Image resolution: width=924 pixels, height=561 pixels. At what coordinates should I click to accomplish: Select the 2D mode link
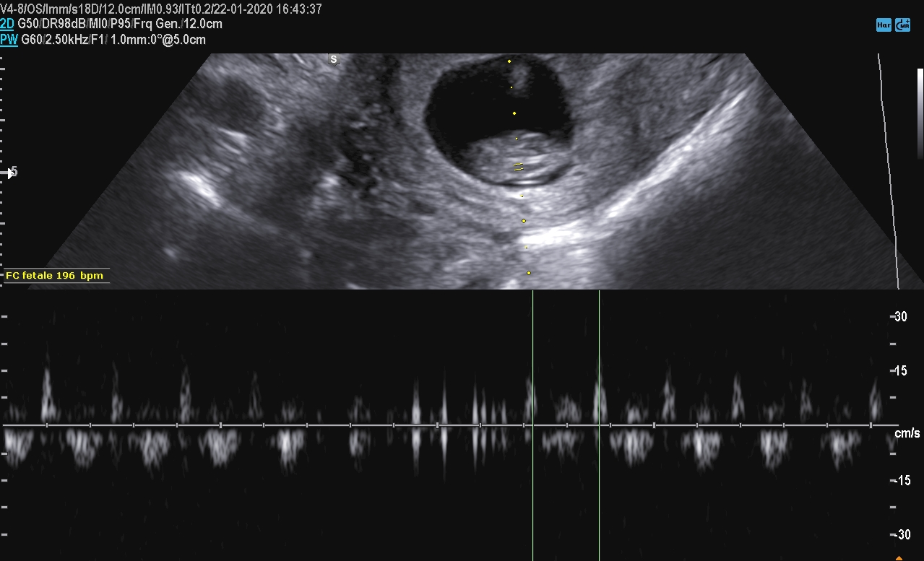tap(7, 24)
